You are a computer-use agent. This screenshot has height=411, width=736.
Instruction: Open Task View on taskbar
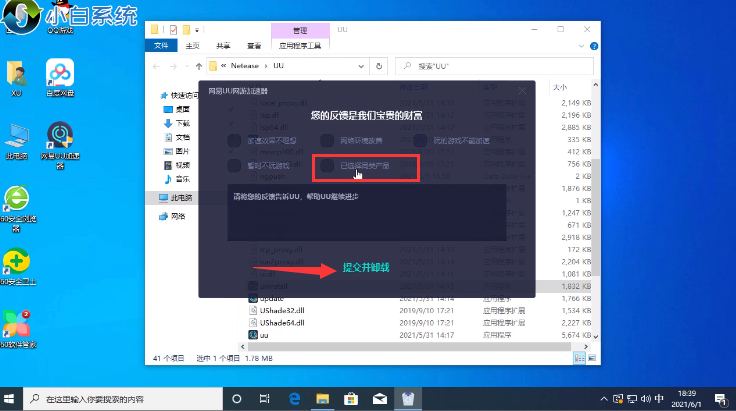click(264, 399)
